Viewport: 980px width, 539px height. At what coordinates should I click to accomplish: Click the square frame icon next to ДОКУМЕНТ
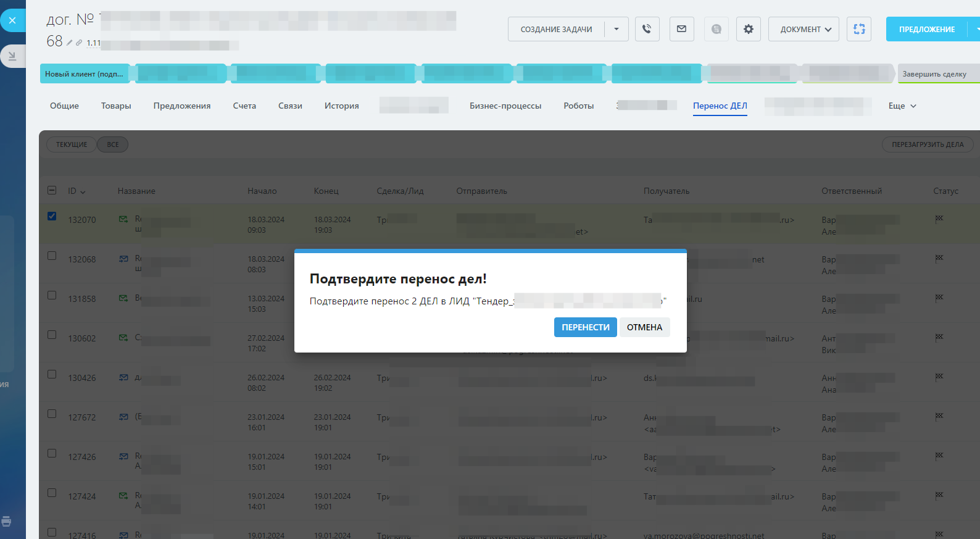pos(859,29)
